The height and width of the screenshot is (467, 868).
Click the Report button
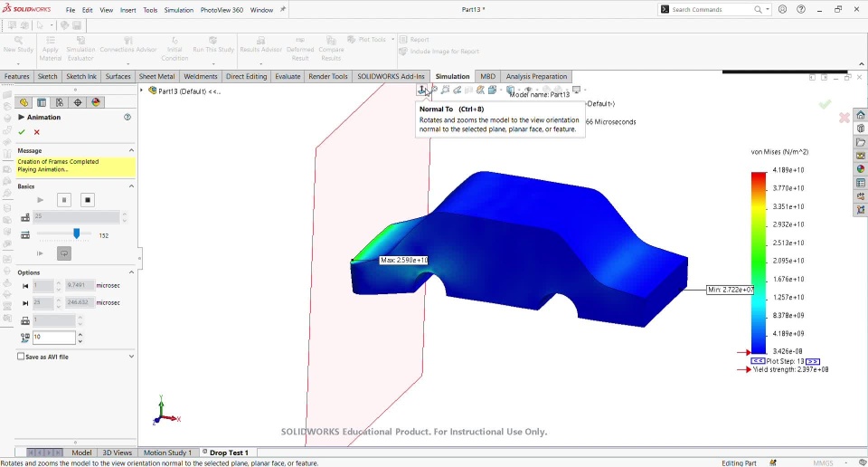(414, 39)
